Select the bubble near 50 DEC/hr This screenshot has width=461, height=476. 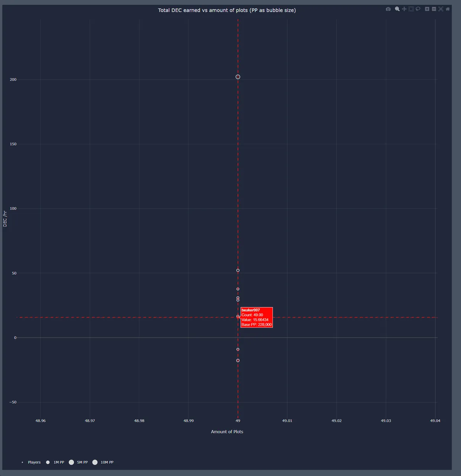tap(238, 270)
